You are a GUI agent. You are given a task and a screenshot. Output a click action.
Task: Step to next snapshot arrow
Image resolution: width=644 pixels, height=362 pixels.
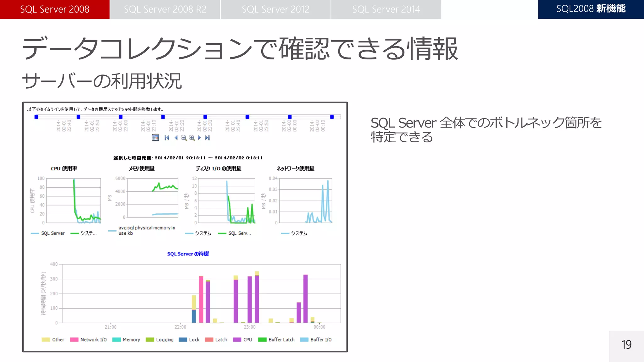(x=199, y=138)
